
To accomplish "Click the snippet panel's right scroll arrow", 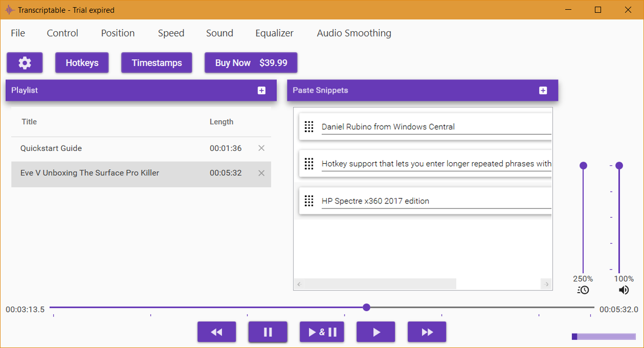I will pyautogui.click(x=547, y=284).
